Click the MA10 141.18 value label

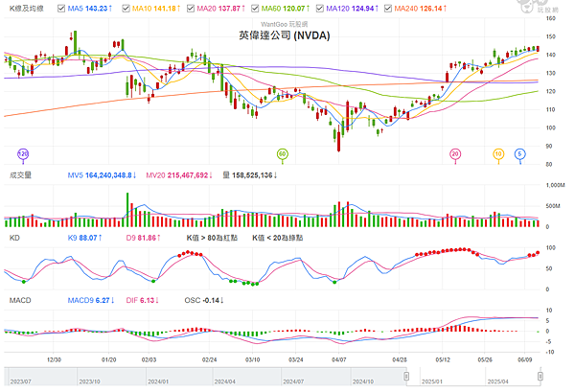[156, 8]
